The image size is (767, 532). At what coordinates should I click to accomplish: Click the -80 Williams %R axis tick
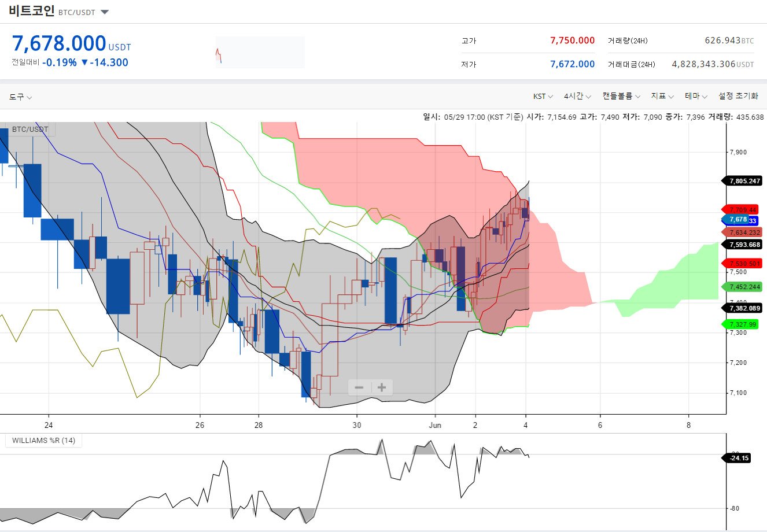tap(735, 508)
